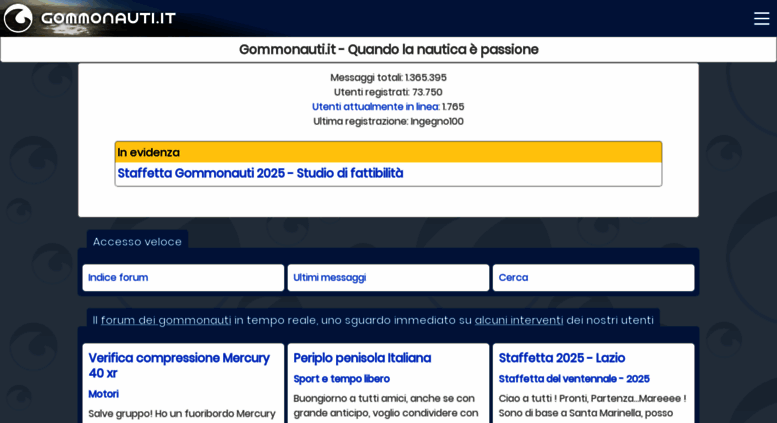
Task: Click the page title 'Quando la nautica è passione'
Action: 443,50
